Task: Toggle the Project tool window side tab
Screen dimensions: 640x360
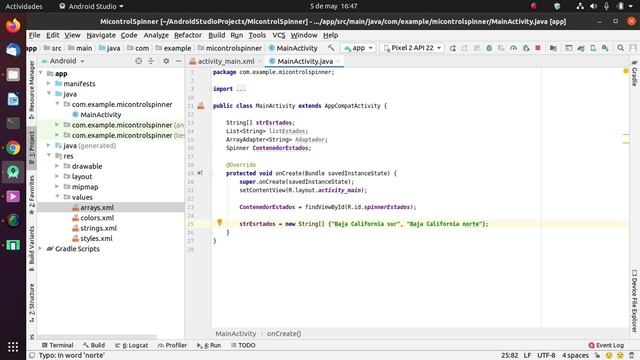Action: coord(31,148)
